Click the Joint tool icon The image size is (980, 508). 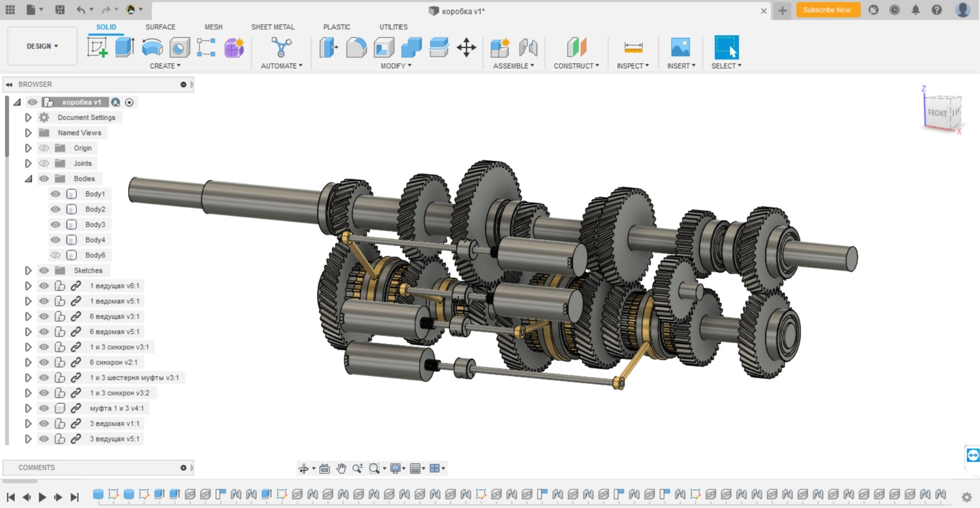[528, 48]
